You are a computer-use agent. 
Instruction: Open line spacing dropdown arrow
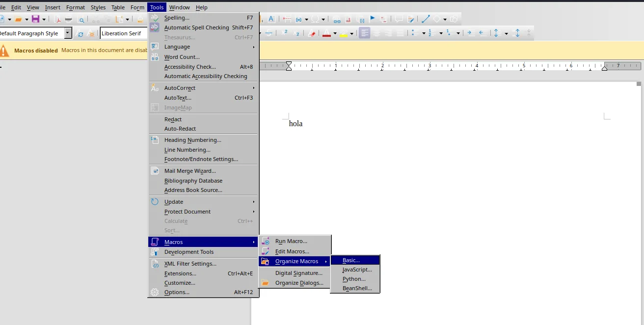pyautogui.click(x=506, y=33)
